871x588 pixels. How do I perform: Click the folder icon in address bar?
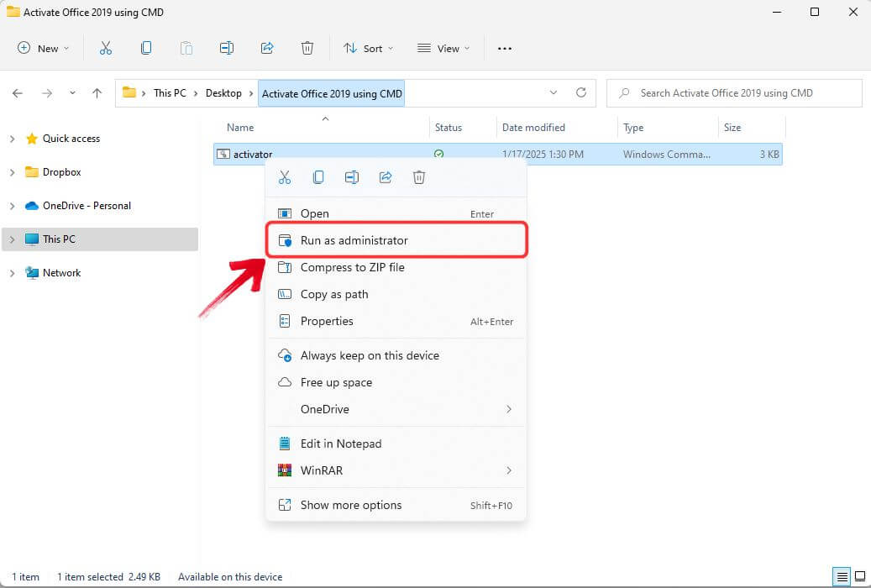[x=129, y=92]
